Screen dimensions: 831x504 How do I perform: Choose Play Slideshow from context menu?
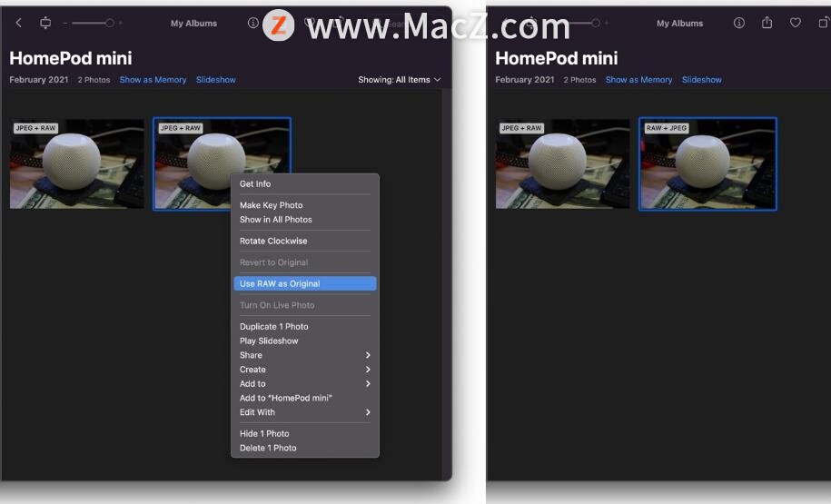tap(305, 341)
